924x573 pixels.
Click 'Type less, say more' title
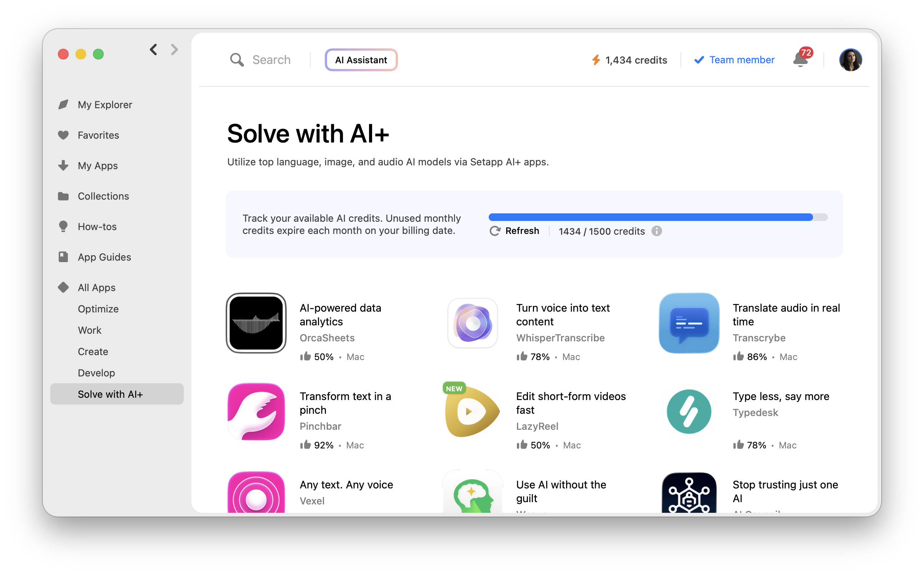pos(781,396)
